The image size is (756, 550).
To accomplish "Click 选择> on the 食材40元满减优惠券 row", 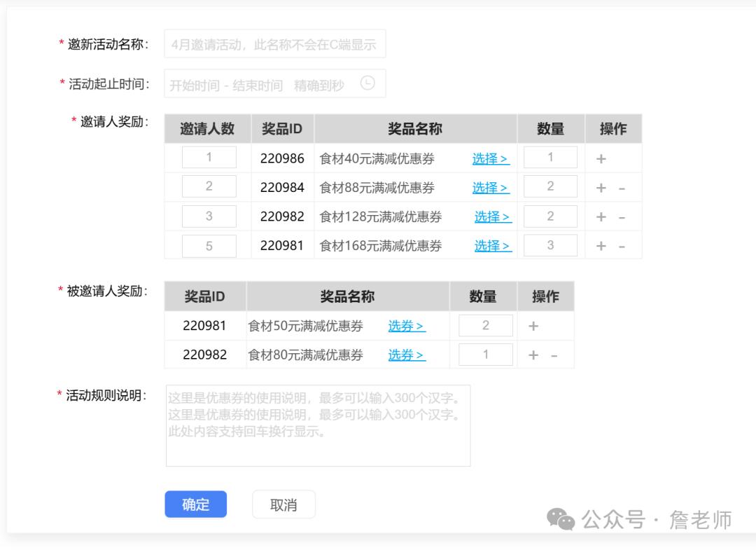I will tap(492, 158).
